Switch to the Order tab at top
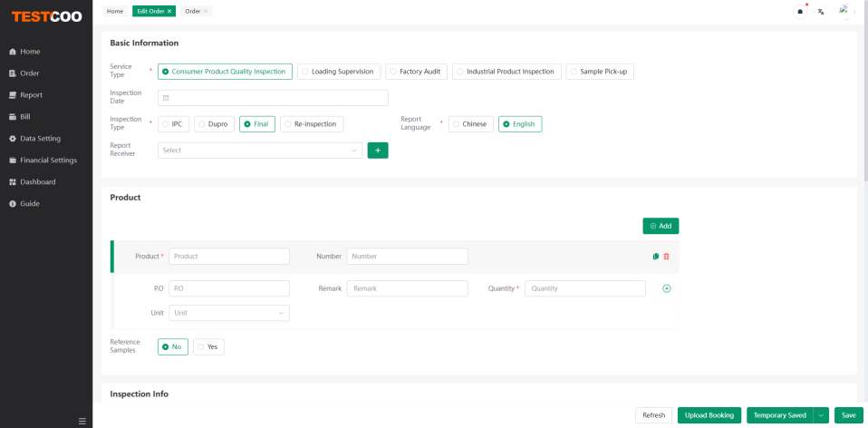Screen dimensions: 868x428 (x=193, y=11)
